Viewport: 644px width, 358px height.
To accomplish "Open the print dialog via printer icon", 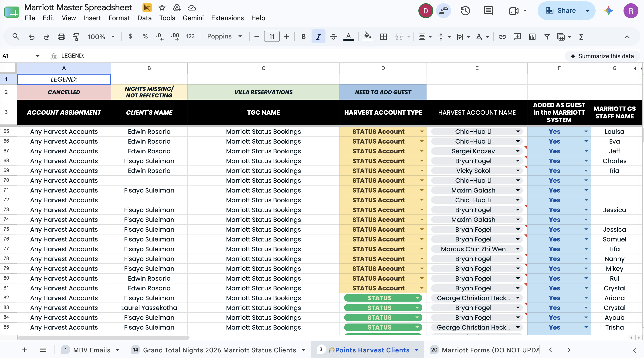I will click(x=61, y=37).
